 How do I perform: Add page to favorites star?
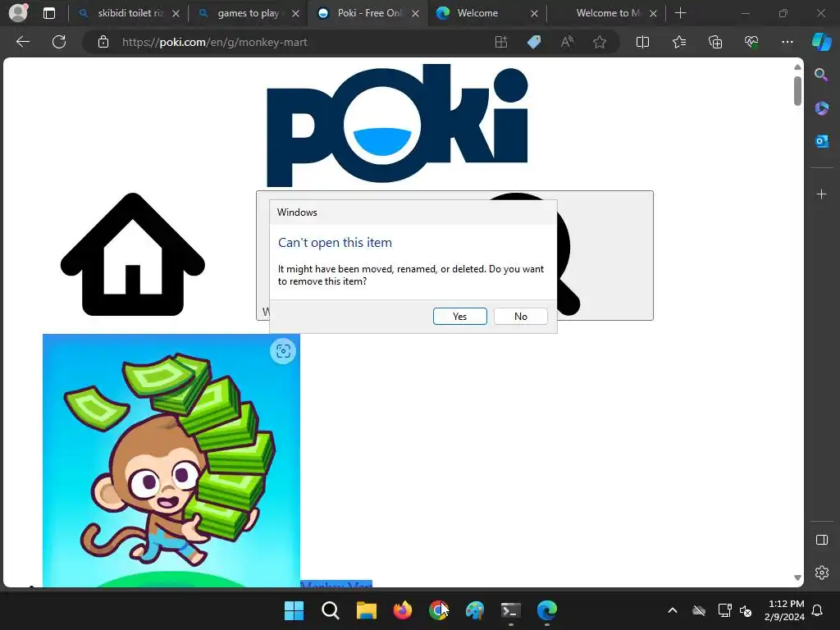[600, 42]
